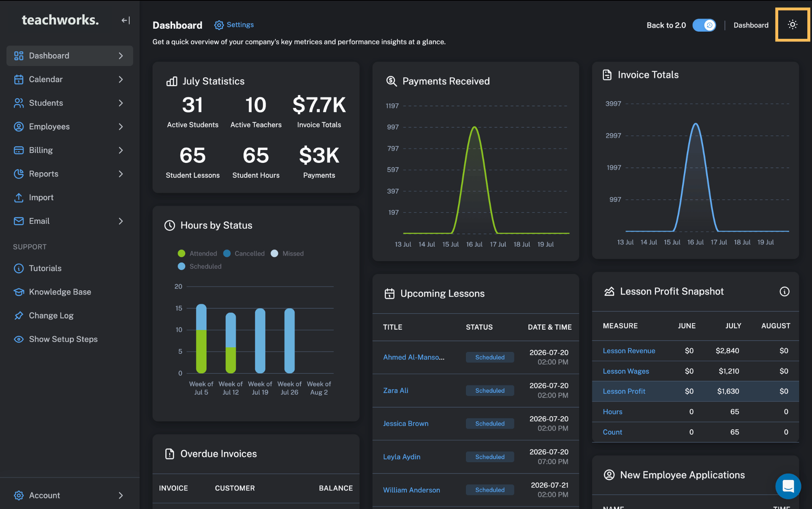Click the Employees person icon
Screen dimensions: 812x509
point(19,127)
